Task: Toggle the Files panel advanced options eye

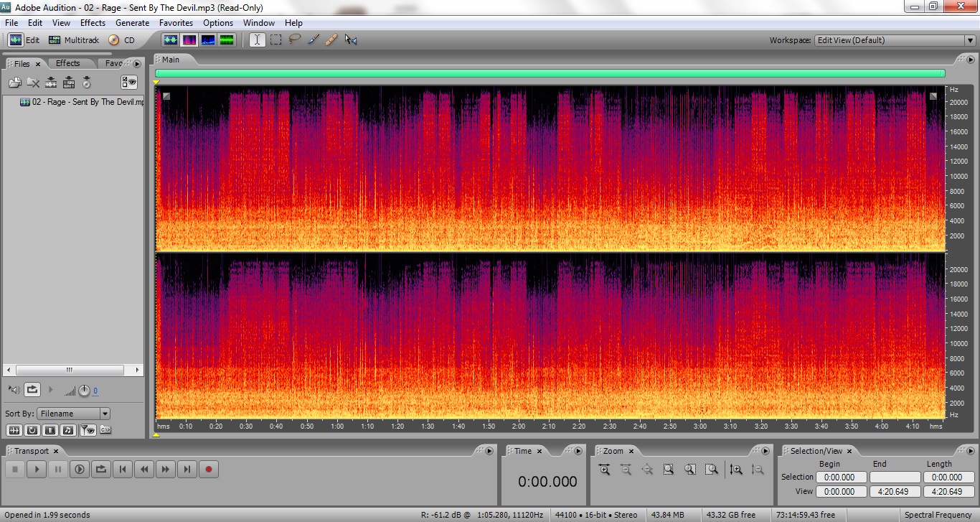Action: click(129, 83)
